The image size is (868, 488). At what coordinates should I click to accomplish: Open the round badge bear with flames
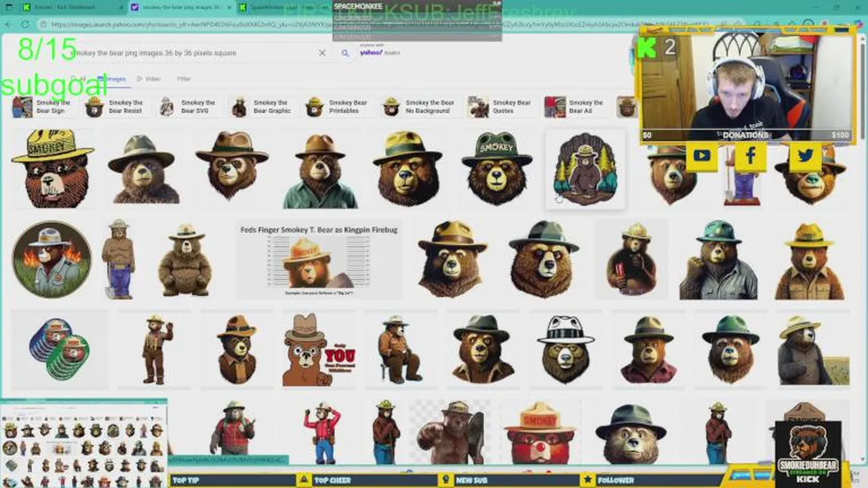[x=52, y=259]
